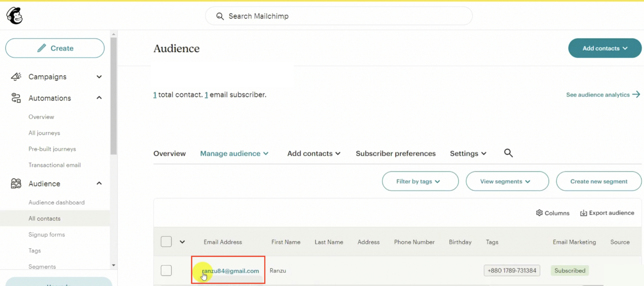The width and height of the screenshot is (644, 286).
Task: Sort by Email Address column header
Action: (x=223, y=242)
